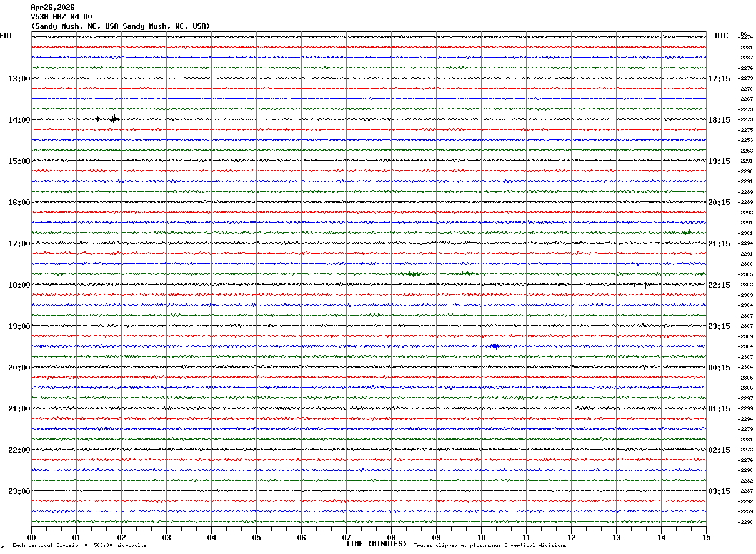The image size is (756, 554).
Task: Click the "EDT" timezone label
Action: pos(6,36)
